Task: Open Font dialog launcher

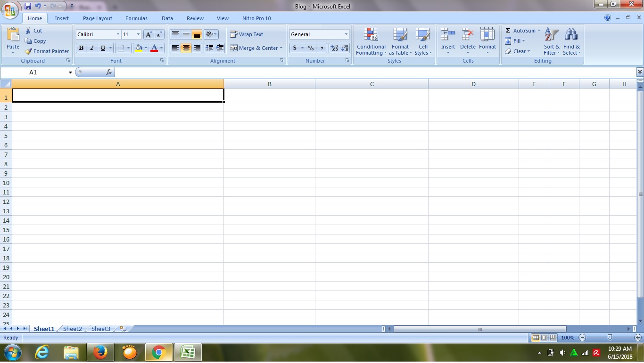Action: click(x=162, y=61)
